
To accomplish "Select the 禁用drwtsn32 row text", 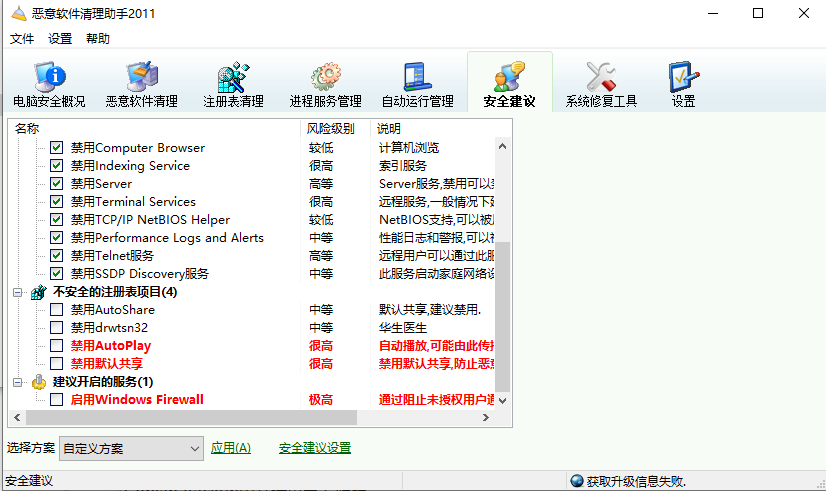I will (109, 327).
